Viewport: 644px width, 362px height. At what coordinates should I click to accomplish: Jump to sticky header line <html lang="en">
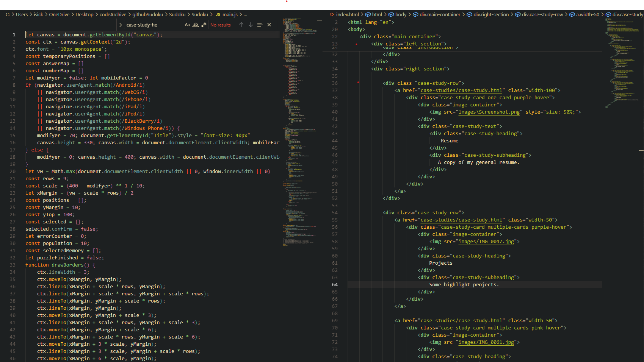click(x=371, y=22)
